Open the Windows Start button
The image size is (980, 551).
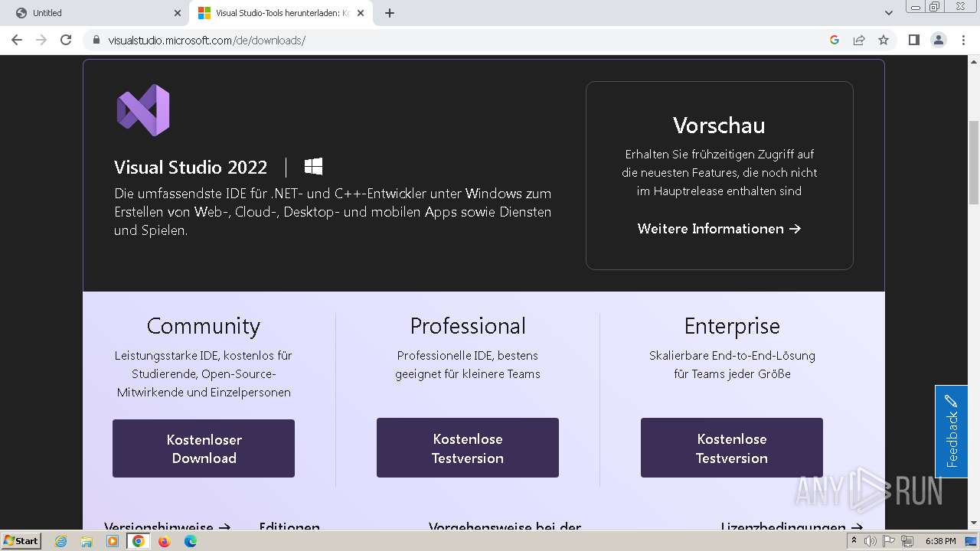pyautogui.click(x=21, y=541)
